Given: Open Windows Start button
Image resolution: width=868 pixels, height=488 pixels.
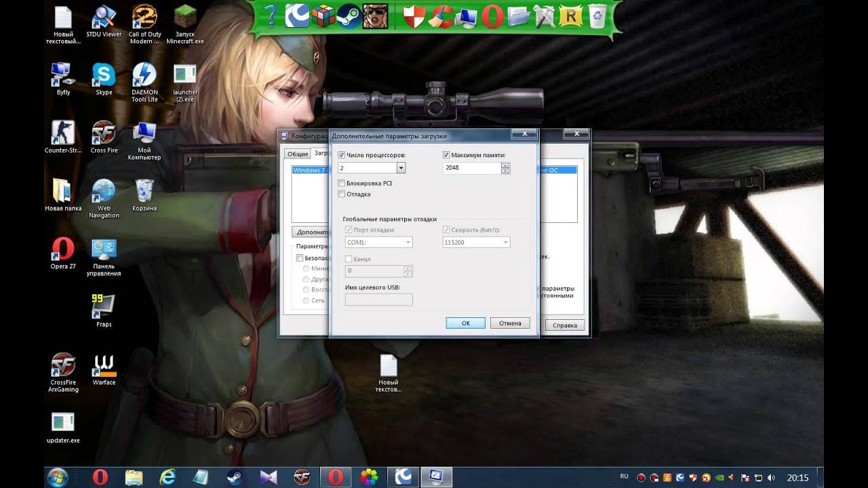Looking at the screenshot, I should [x=57, y=477].
